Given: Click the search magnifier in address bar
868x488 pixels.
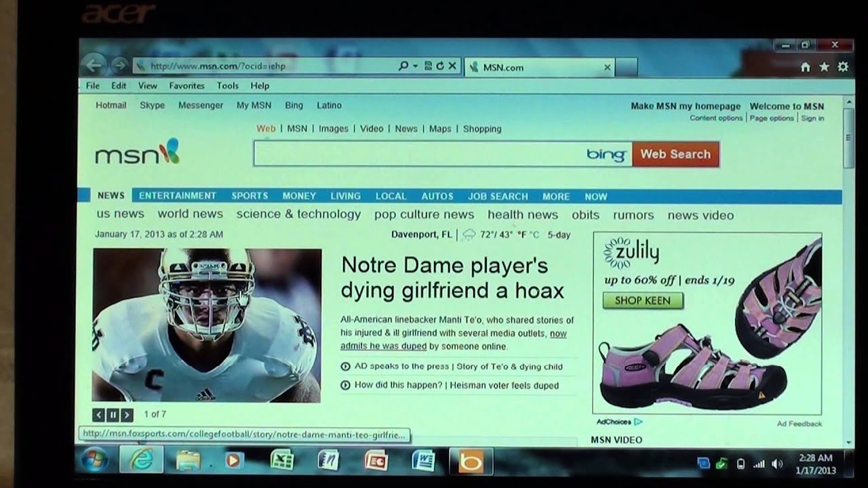Looking at the screenshot, I should click(x=403, y=66).
